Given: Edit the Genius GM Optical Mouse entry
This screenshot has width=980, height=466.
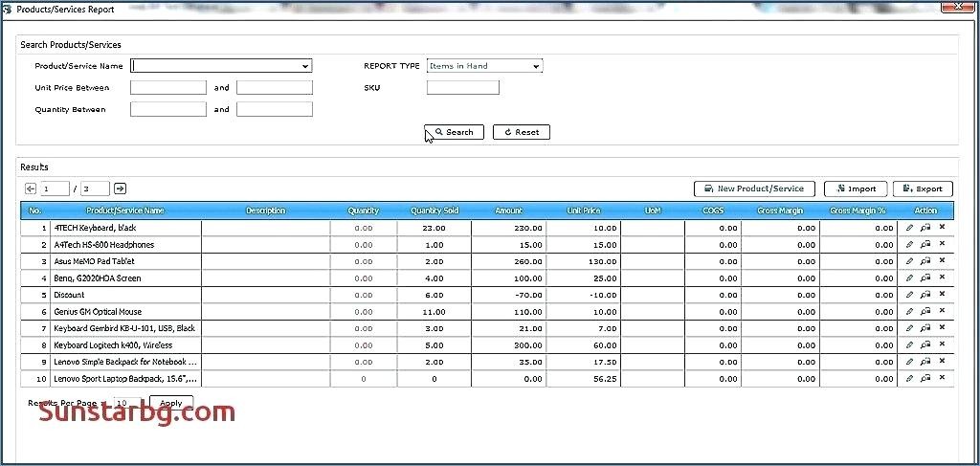Looking at the screenshot, I should (x=909, y=312).
